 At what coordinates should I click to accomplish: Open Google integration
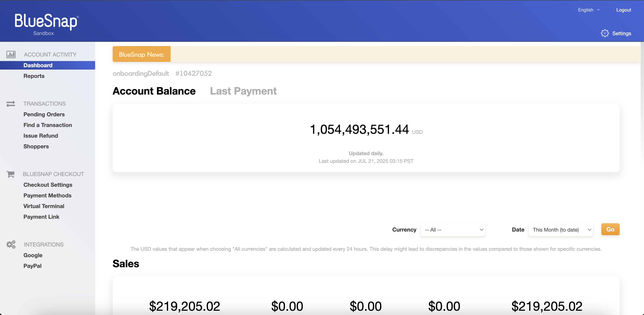point(33,255)
